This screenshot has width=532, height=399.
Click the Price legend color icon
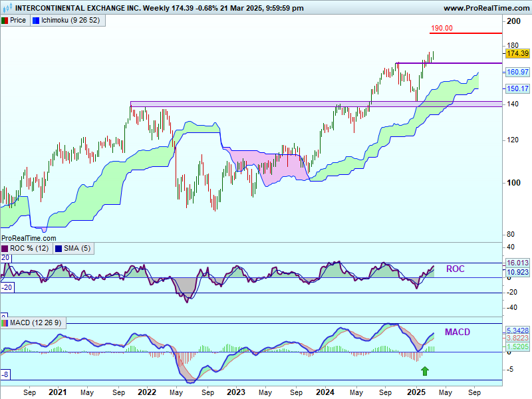[5, 20]
